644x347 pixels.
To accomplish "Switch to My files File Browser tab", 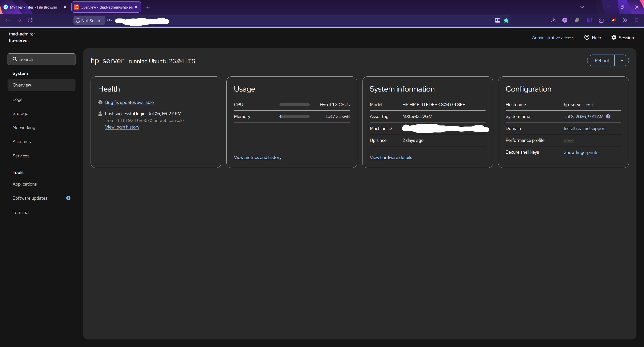I will click(x=33, y=7).
